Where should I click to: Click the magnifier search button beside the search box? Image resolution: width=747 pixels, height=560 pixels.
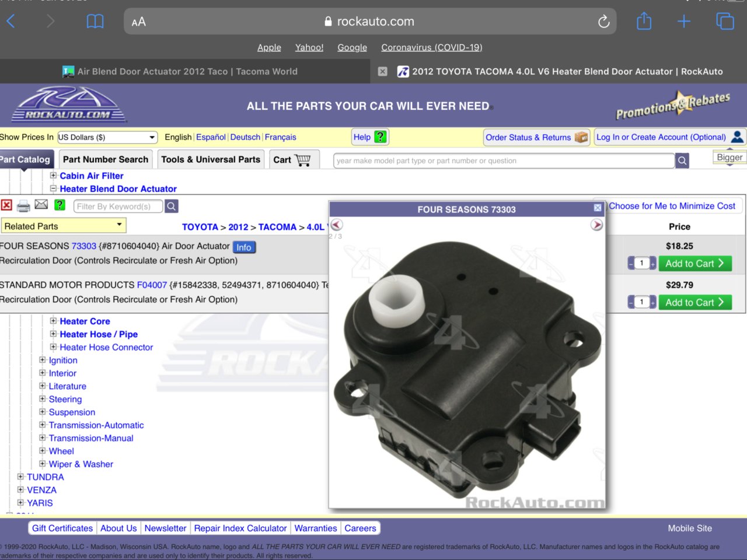click(682, 160)
